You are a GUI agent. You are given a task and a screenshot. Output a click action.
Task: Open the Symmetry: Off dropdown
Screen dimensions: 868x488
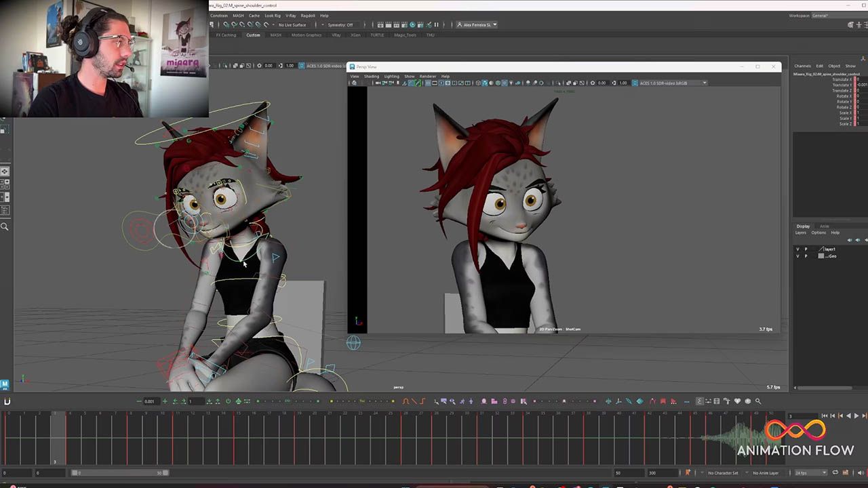(340, 25)
